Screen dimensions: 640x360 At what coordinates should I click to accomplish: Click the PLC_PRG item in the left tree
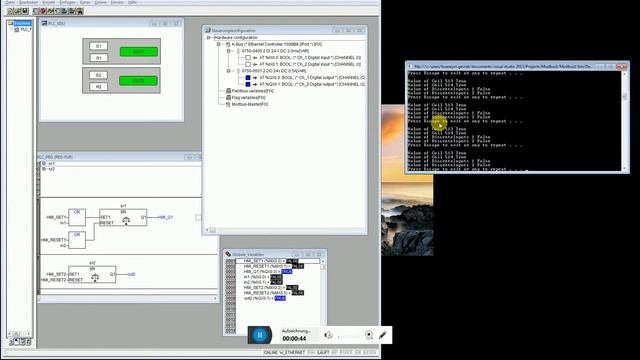click(x=23, y=29)
